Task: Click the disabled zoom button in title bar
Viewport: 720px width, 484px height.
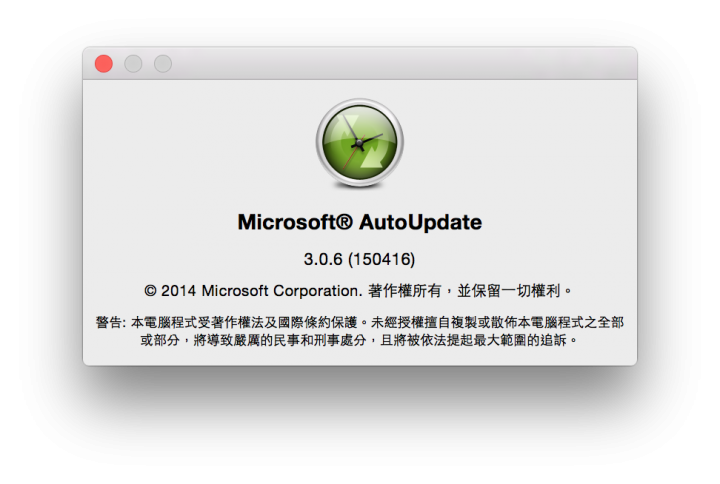Action: [163, 63]
